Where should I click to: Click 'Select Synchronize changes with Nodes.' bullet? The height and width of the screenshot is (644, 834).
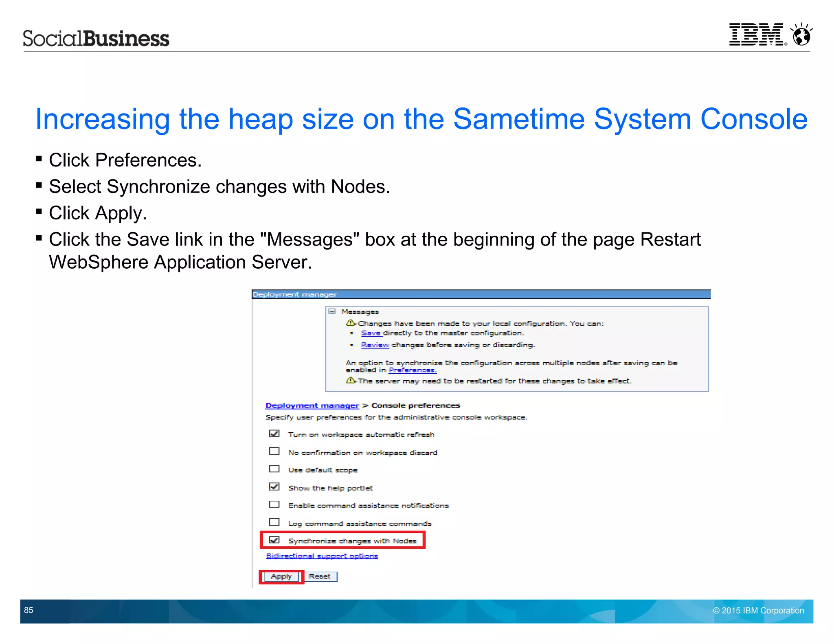[220, 186]
